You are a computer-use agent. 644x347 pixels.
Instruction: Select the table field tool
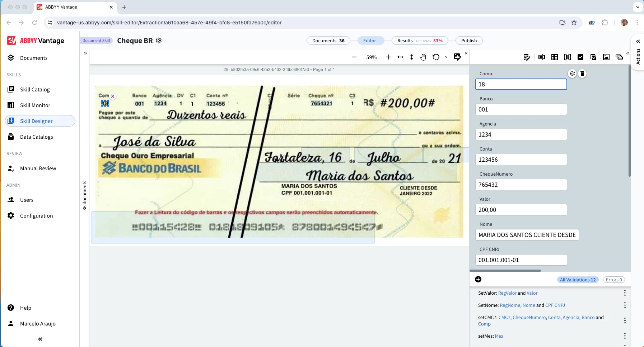[555, 57]
